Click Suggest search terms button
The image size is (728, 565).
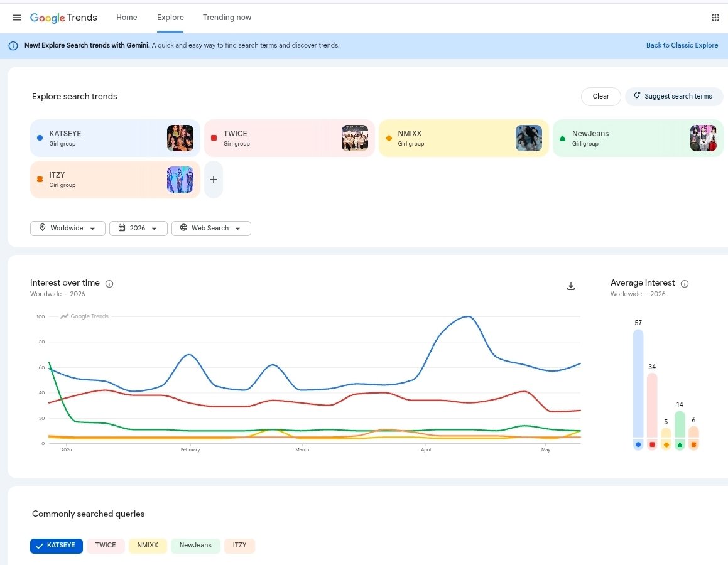point(674,97)
